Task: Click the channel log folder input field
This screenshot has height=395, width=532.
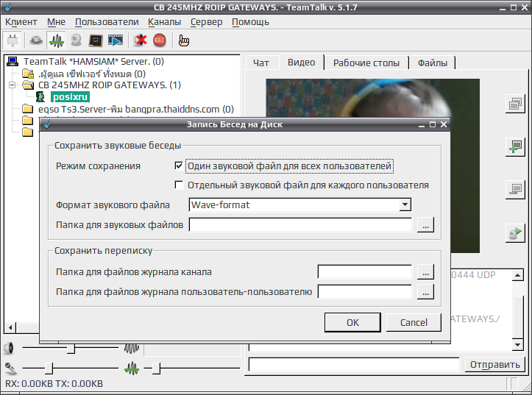Action: [365, 272]
